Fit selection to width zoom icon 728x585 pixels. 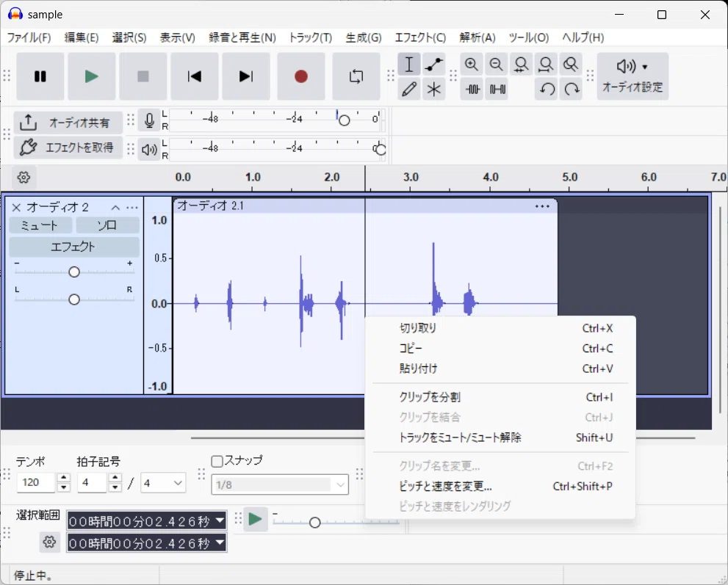(x=521, y=64)
